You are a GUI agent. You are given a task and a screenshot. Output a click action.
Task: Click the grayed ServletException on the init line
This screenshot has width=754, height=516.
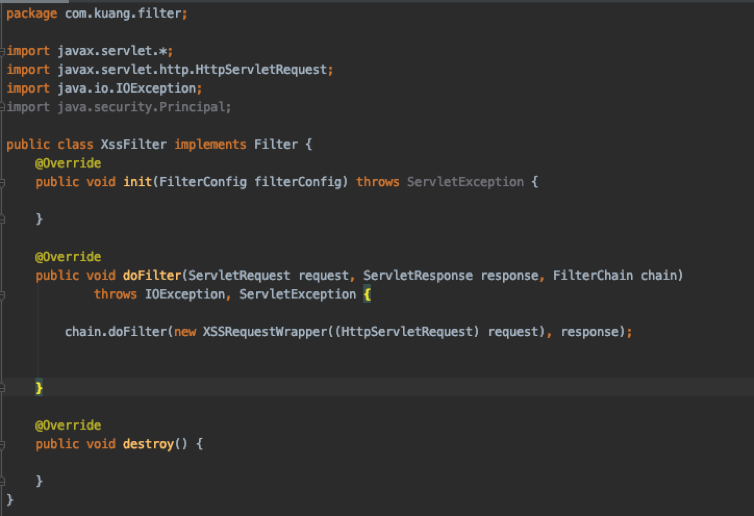[x=465, y=182]
